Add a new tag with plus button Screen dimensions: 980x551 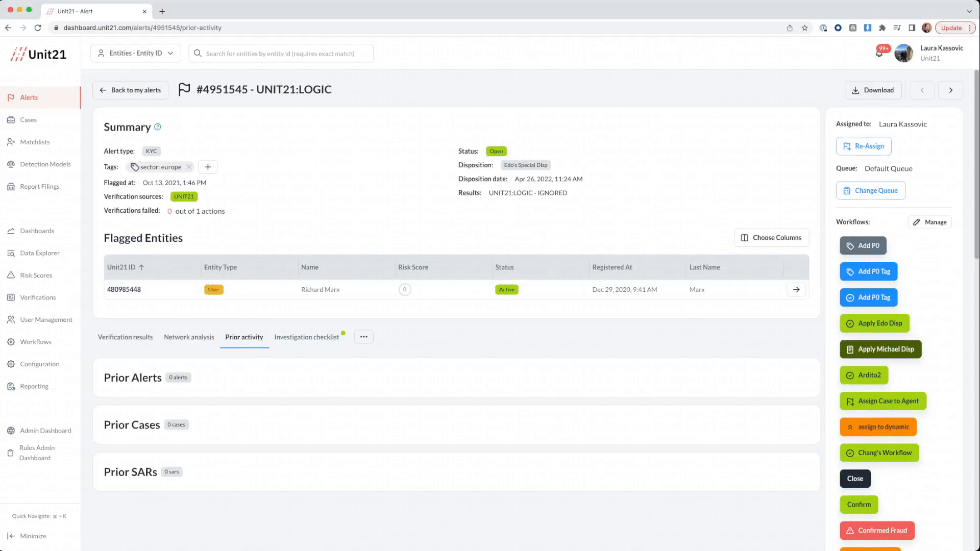(x=208, y=167)
